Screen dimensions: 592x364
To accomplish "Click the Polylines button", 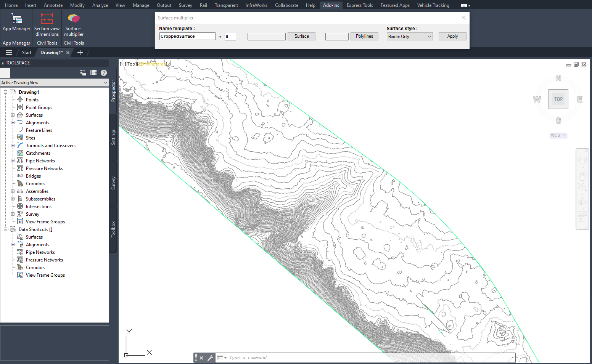I will 364,36.
